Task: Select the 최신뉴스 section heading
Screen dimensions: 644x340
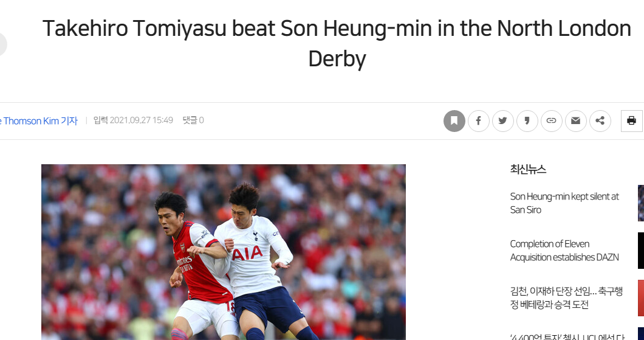Action: coord(528,169)
